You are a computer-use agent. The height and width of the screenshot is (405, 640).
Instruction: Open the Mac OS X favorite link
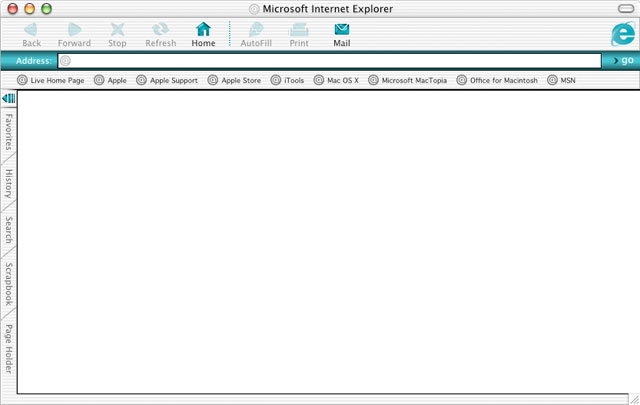(x=336, y=80)
